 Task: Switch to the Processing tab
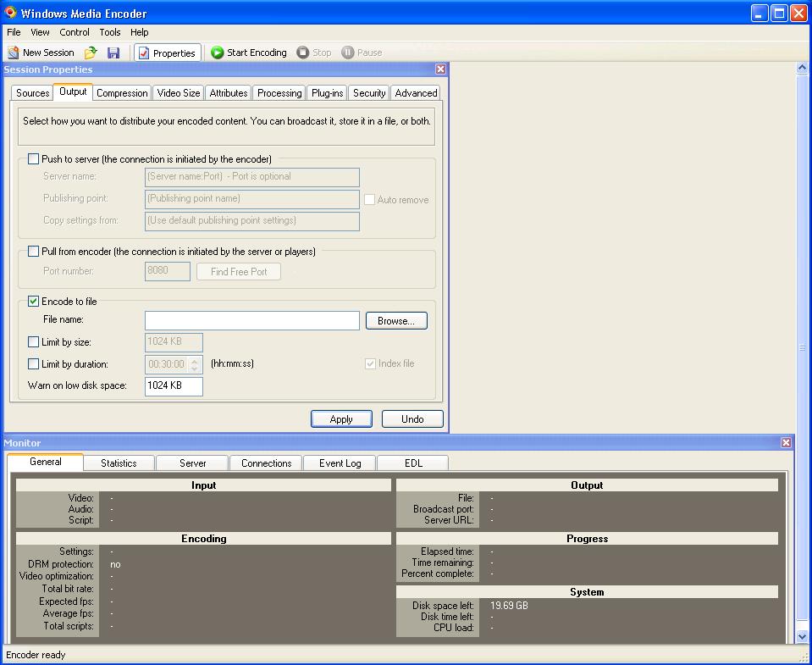click(x=279, y=92)
